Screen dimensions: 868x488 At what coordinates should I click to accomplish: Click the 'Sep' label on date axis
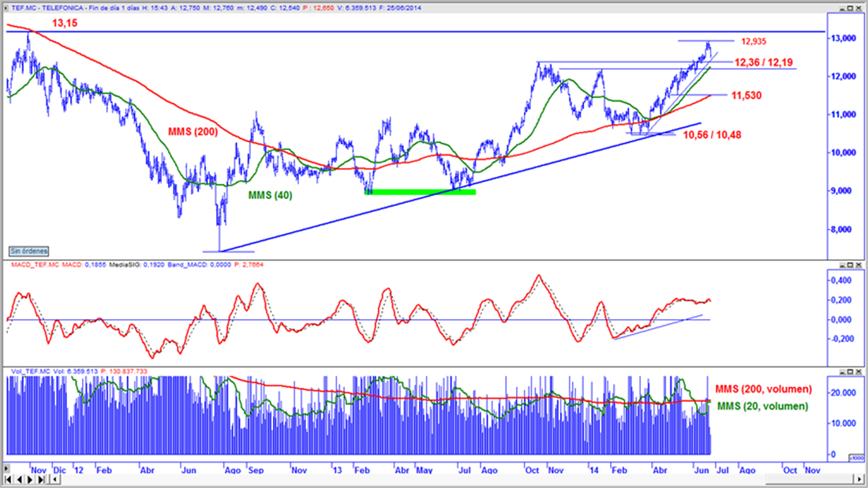coord(256,470)
